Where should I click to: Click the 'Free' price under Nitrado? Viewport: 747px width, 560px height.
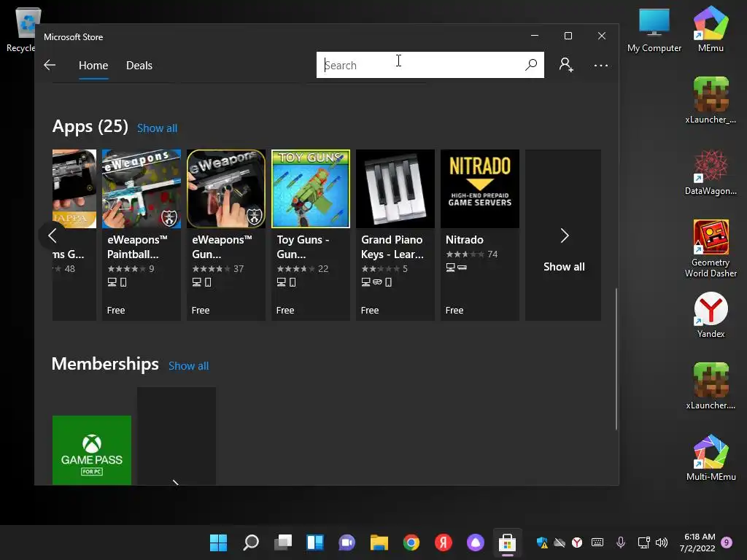454,310
